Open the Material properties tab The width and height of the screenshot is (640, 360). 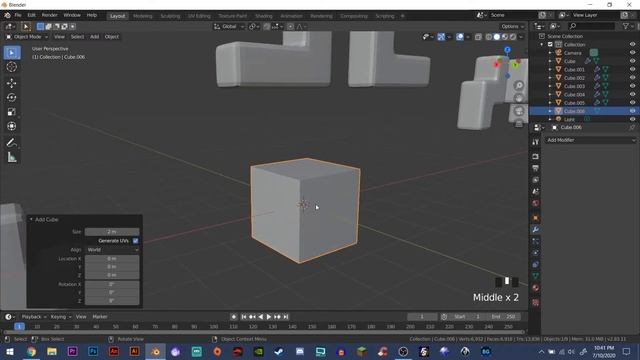[x=536, y=288]
